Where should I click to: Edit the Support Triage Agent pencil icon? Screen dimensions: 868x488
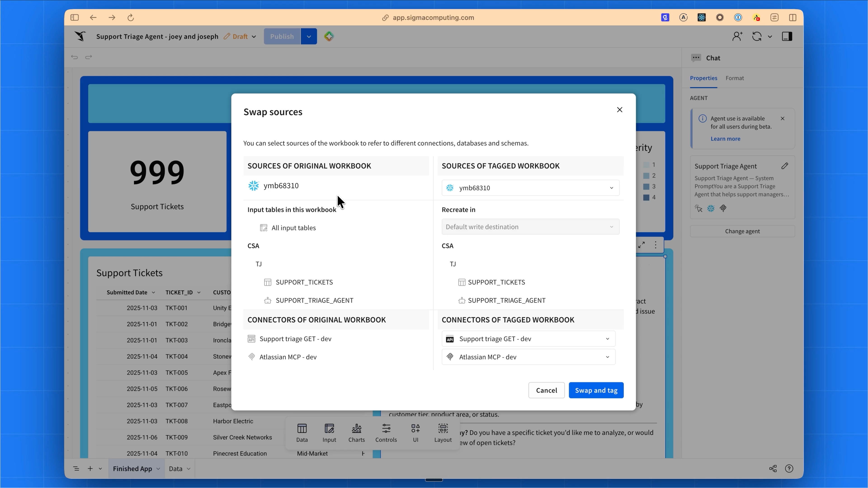(x=785, y=166)
